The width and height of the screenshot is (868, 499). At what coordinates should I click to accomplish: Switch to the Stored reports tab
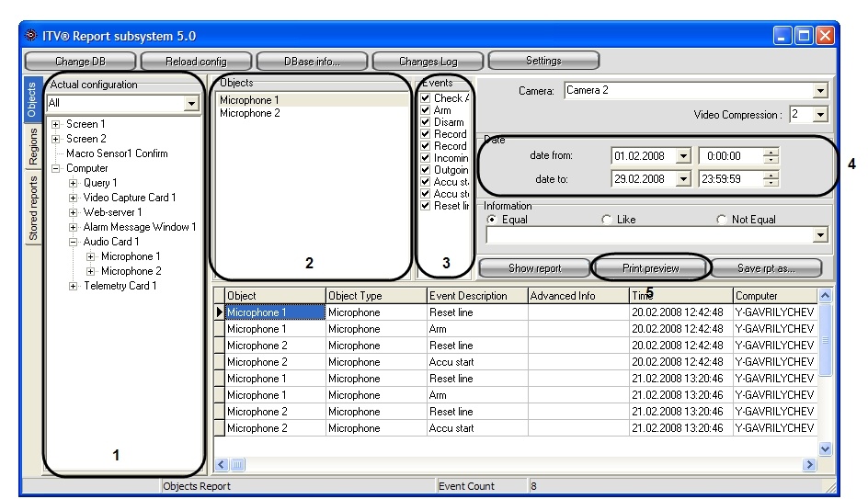33,209
